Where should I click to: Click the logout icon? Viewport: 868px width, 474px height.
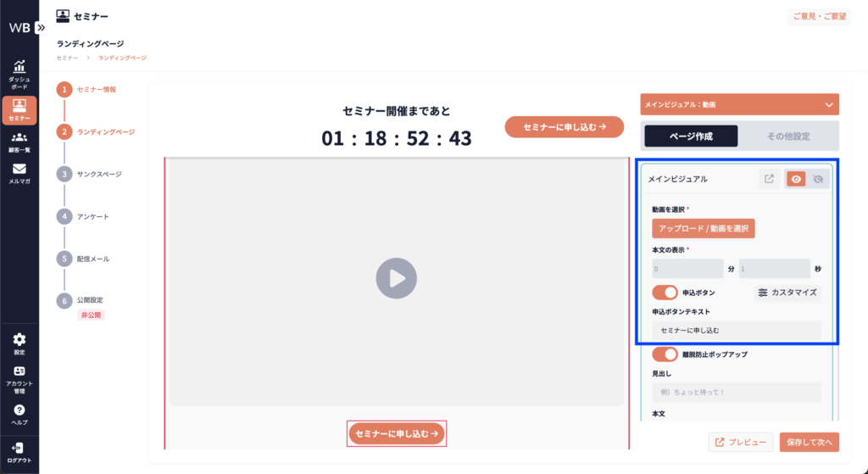pyautogui.click(x=19, y=449)
